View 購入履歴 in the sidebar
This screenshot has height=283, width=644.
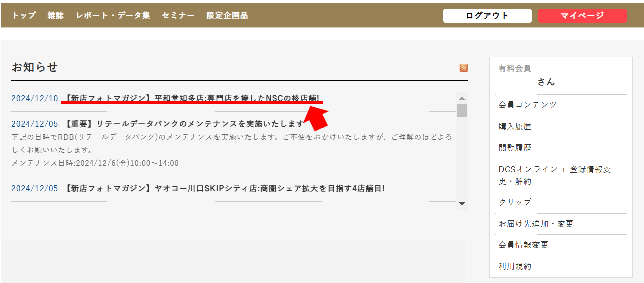click(515, 126)
